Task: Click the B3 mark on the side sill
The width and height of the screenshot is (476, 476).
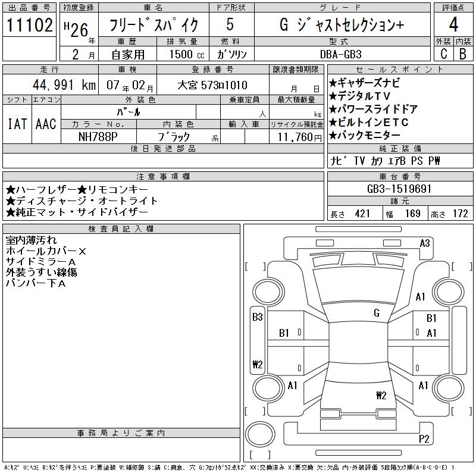Action: click(x=258, y=317)
